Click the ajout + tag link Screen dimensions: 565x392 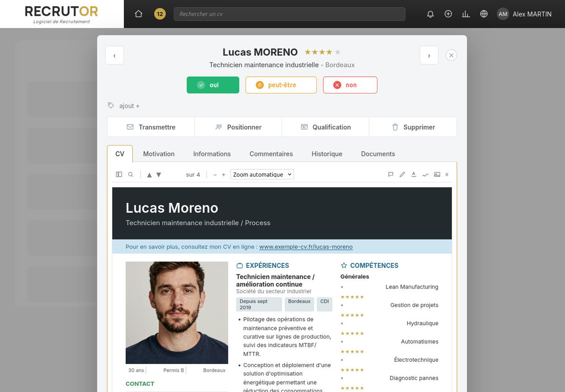(x=129, y=106)
